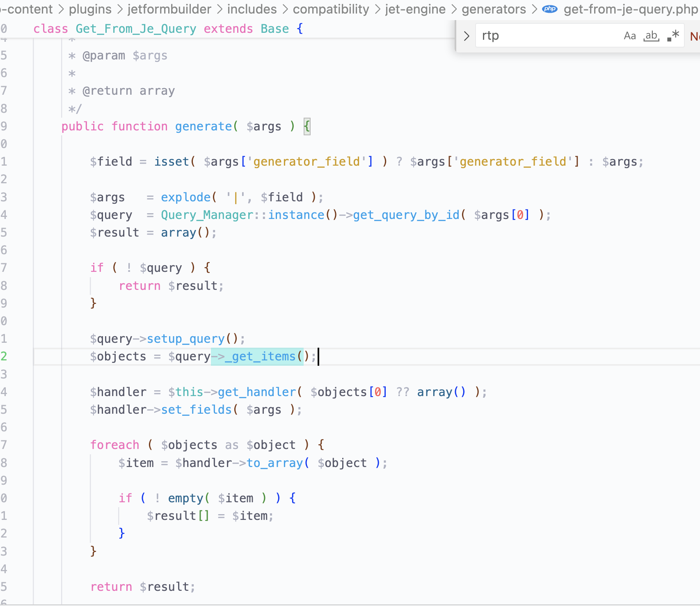
Task: Click the generators breadcrumb entry
Action: (x=494, y=9)
